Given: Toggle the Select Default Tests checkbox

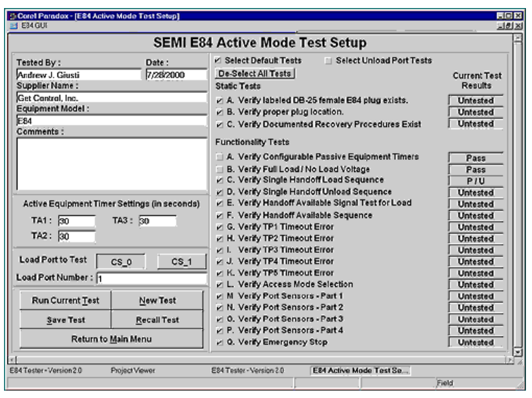Looking at the screenshot, I should coord(219,60).
